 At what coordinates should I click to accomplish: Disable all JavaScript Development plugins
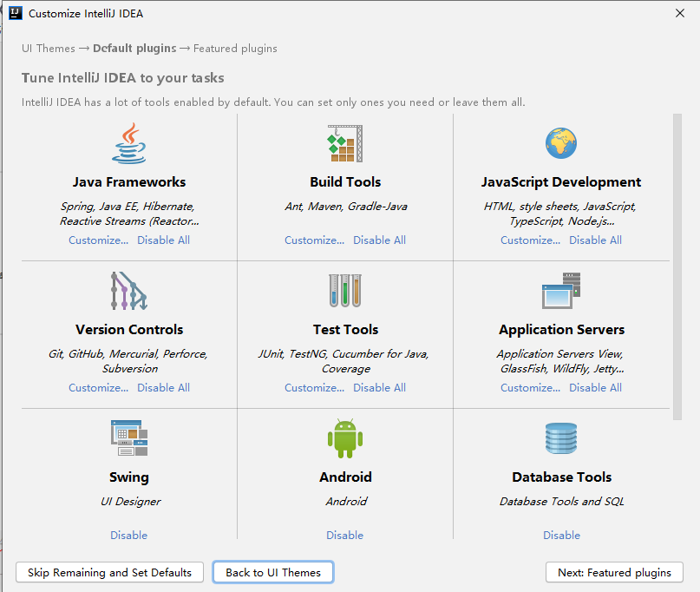[596, 240]
